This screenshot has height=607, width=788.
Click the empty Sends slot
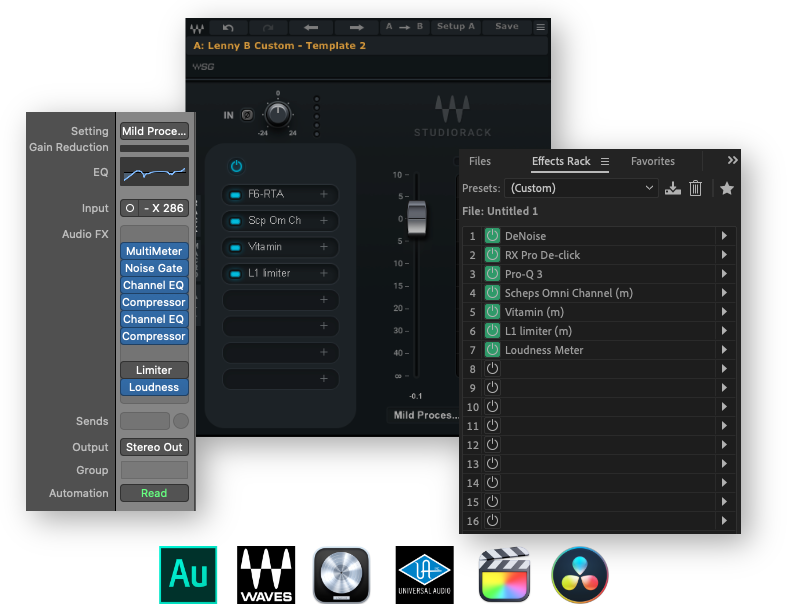point(145,421)
